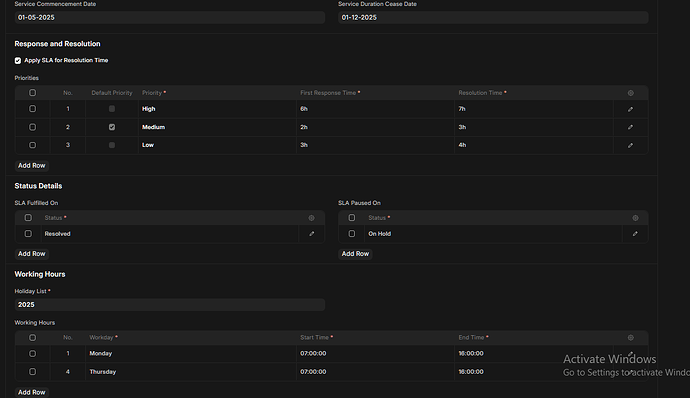Select the High priority row checkbox

(33, 109)
